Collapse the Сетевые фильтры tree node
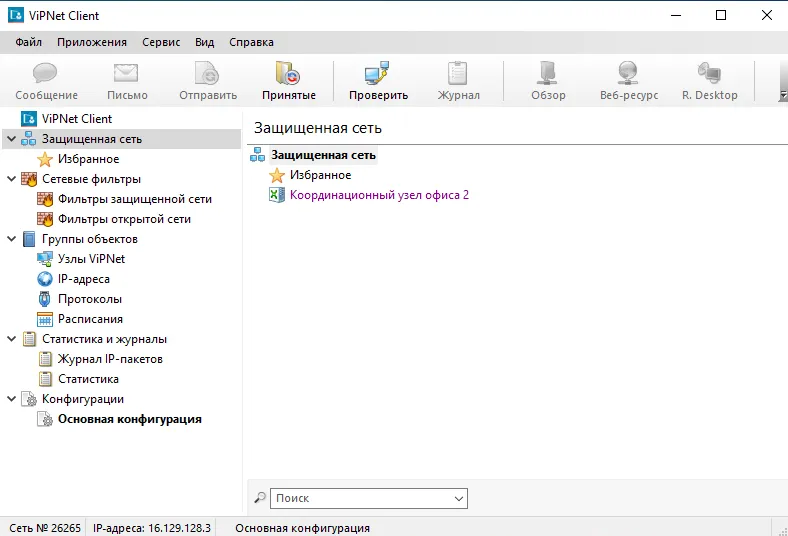788x536 pixels. tap(12, 179)
